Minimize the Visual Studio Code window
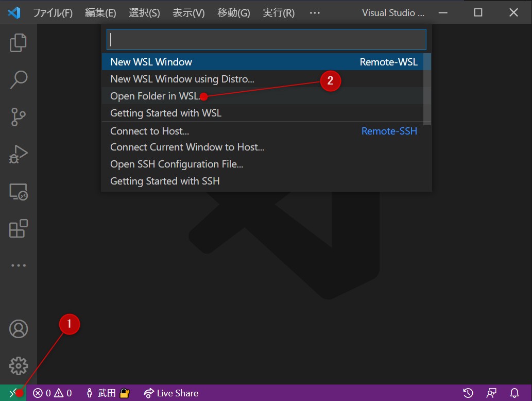The width and height of the screenshot is (532, 401). tap(443, 13)
